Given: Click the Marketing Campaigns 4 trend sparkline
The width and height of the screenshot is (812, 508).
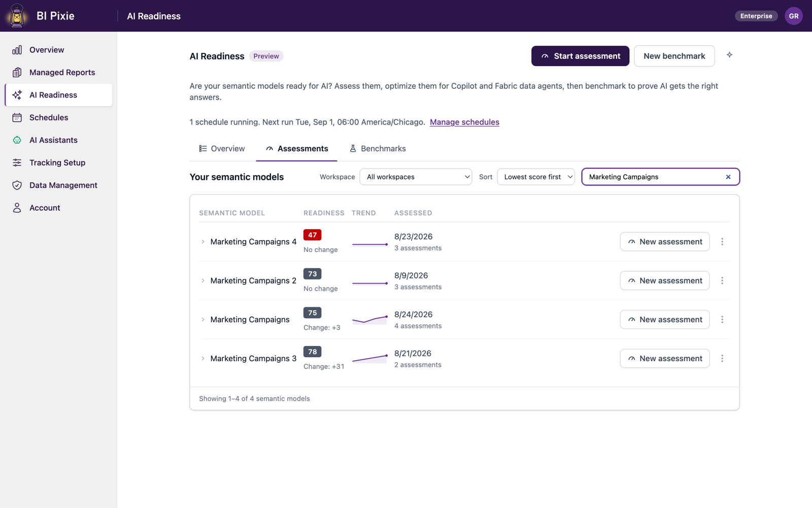Looking at the screenshot, I should [x=370, y=244].
